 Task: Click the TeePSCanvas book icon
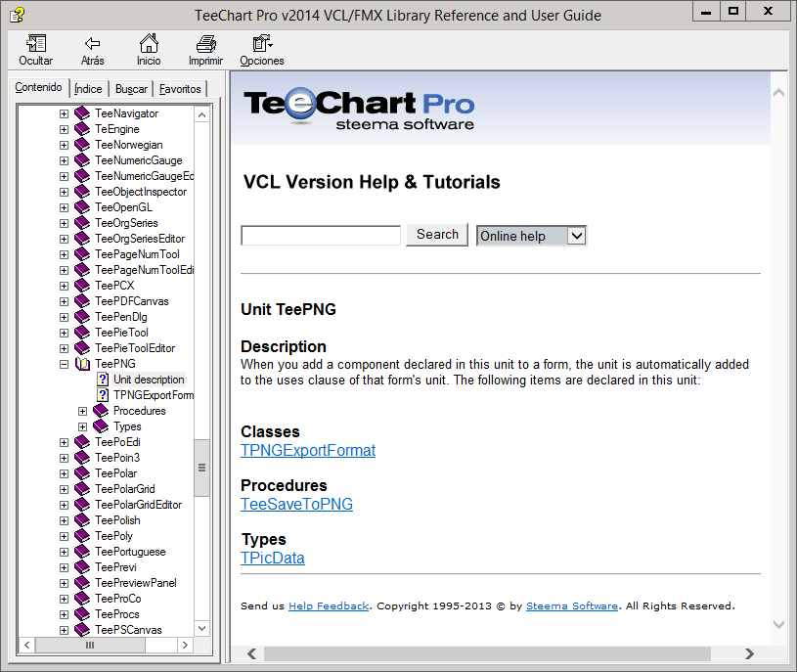click(x=82, y=630)
